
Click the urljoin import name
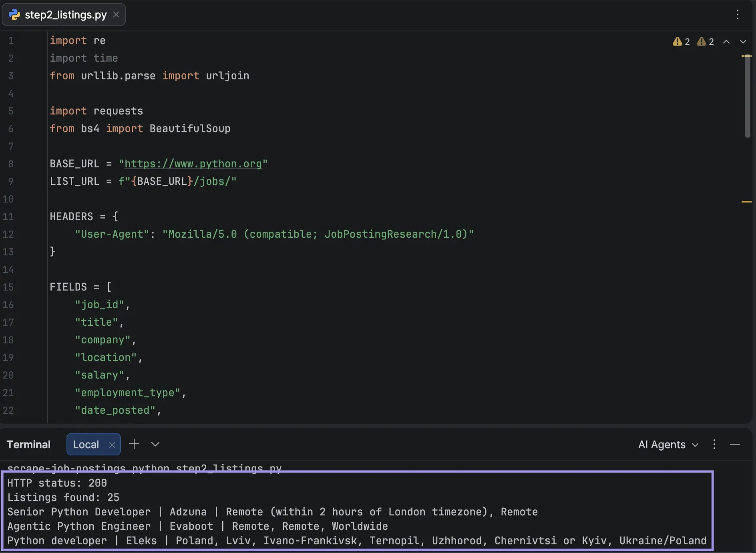tap(227, 76)
